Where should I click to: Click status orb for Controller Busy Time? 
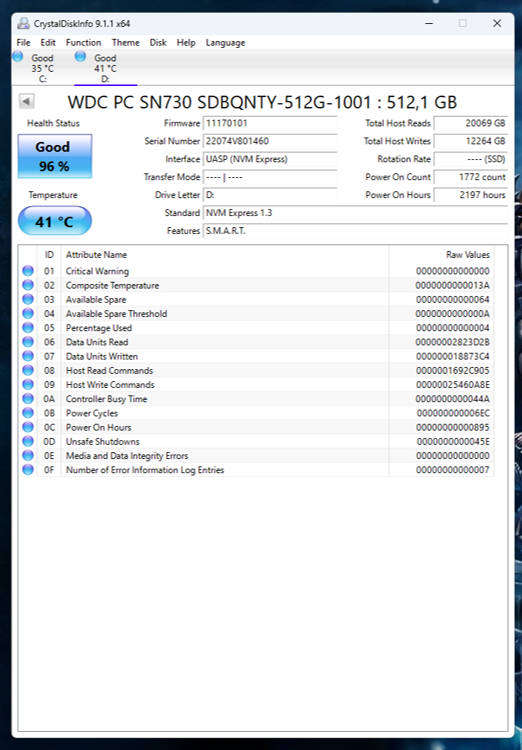pyautogui.click(x=28, y=398)
